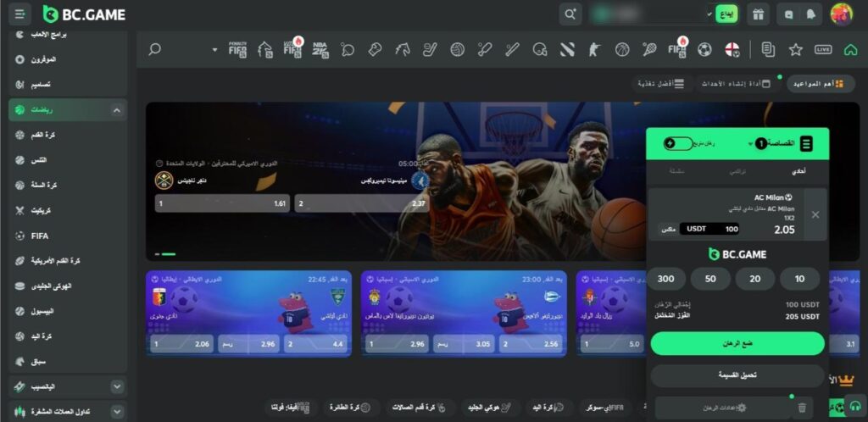Click the search icon in sports toolbar
Screen dimensions: 868x422
pos(154,49)
